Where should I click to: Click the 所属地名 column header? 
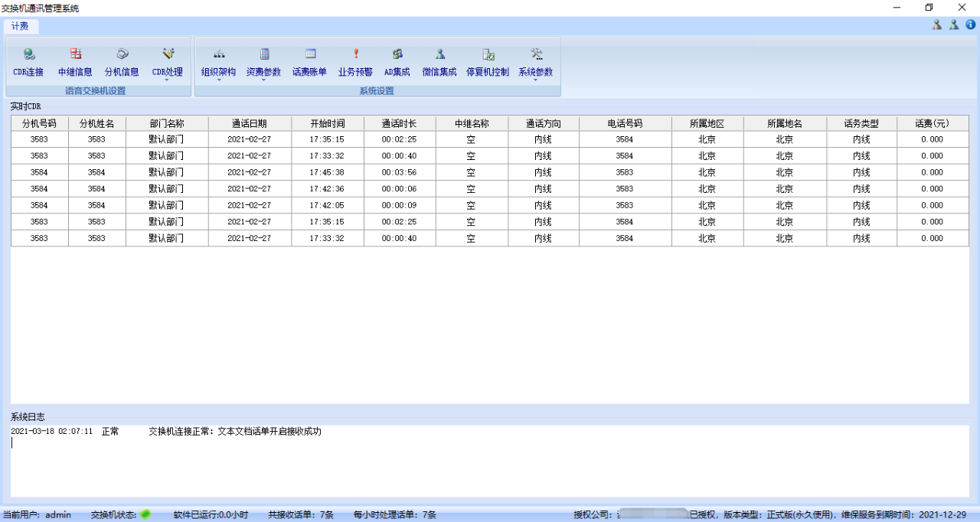pyautogui.click(x=785, y=123)
